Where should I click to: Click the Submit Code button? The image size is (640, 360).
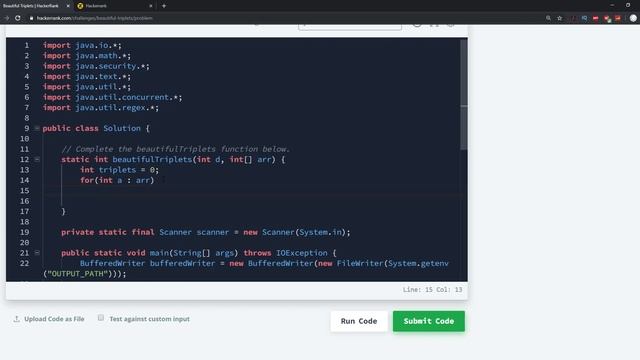coord(429,321)
